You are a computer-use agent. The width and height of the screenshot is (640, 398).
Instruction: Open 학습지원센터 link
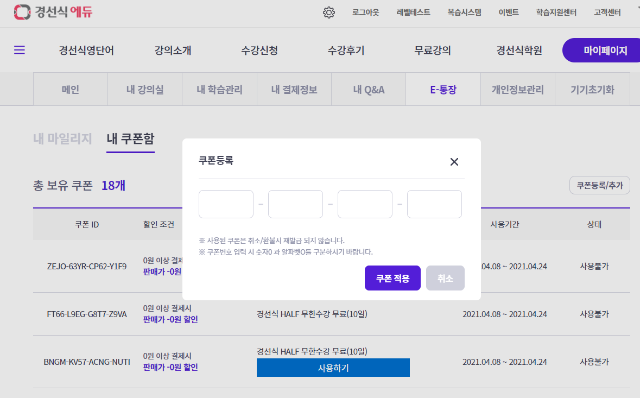click(556, 13)
